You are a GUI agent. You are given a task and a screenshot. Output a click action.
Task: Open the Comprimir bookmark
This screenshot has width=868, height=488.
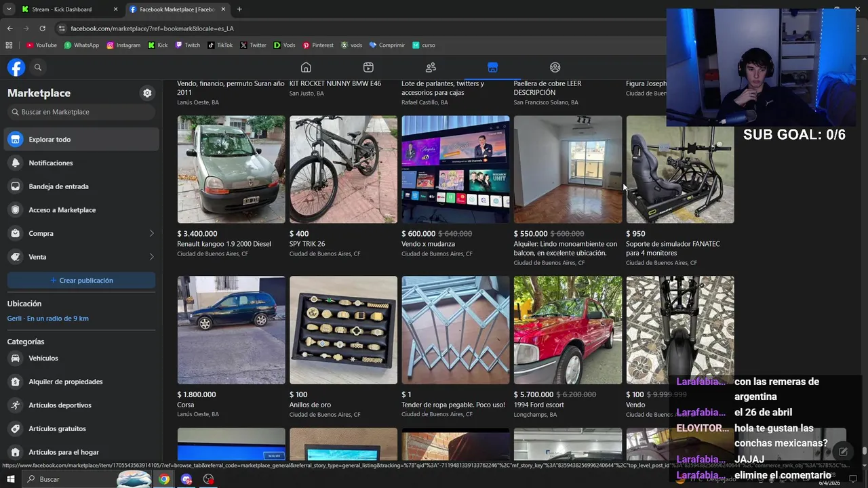387,45
